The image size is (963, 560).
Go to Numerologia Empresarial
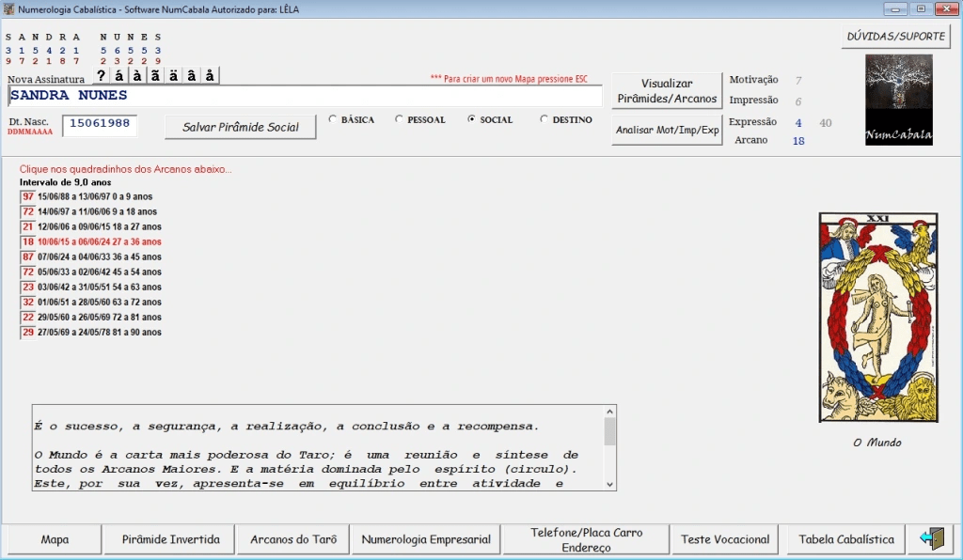point(426,539)
